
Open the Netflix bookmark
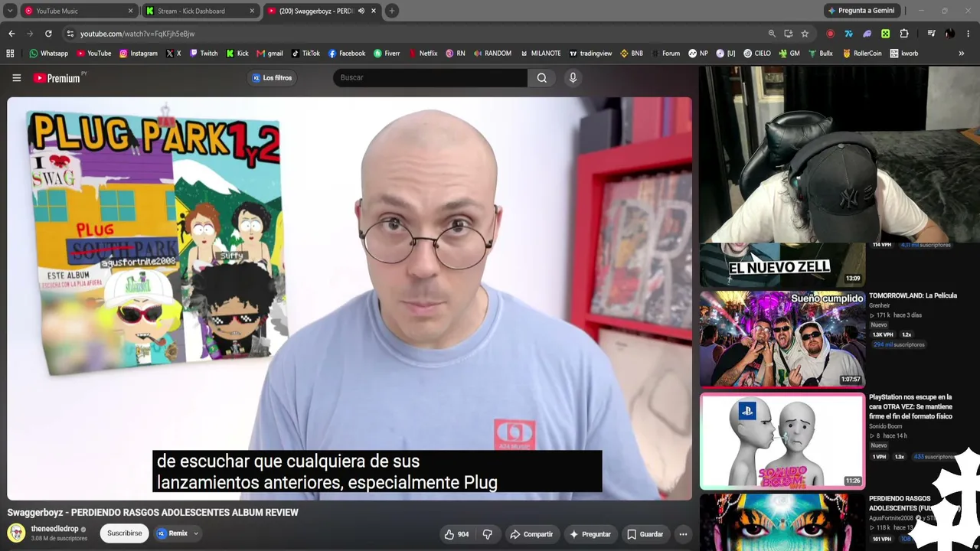click(x=423, y=54)
